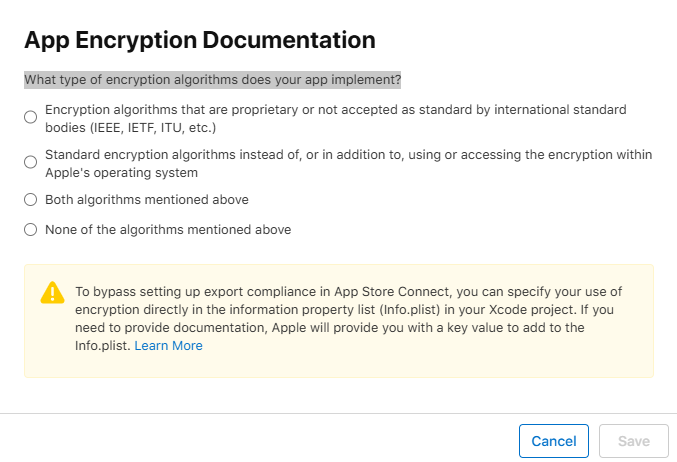The width and height of the screenshot is (677, 462).
Task: Choose the standard encryption algorithms radio button
Action: [x=31, y=162]
